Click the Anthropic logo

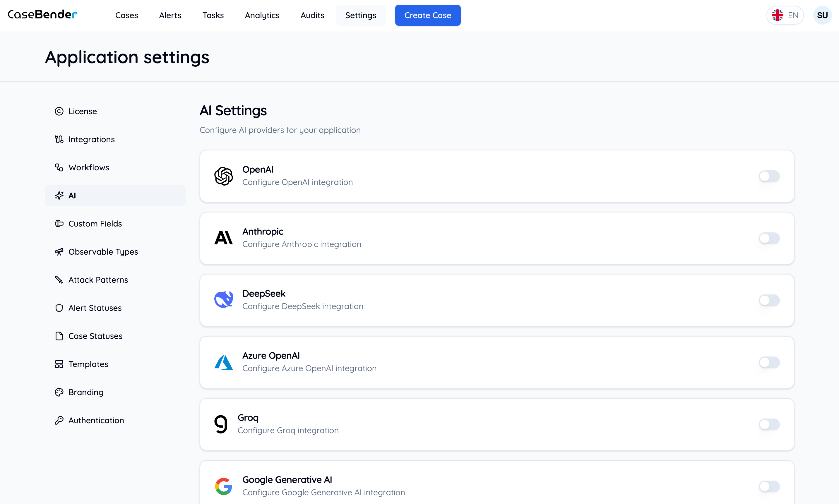tap(223, 238)
